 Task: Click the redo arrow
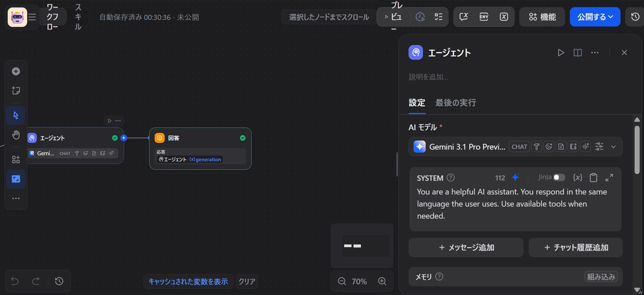pyautogui.click(x=36, y=281)
